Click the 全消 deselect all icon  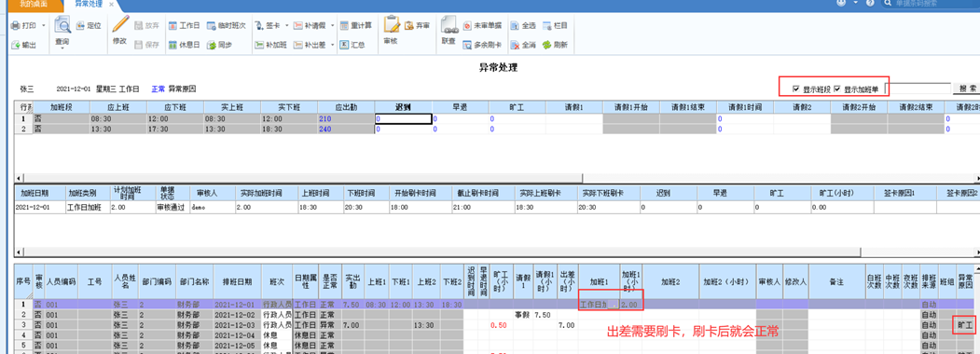pos(515,45)
